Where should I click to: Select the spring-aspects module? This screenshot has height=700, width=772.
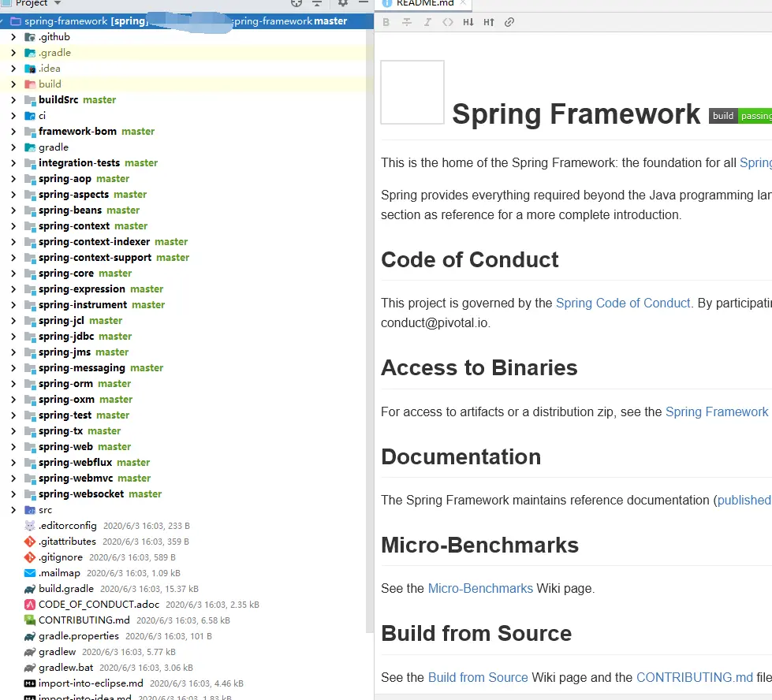coord(73,195)
